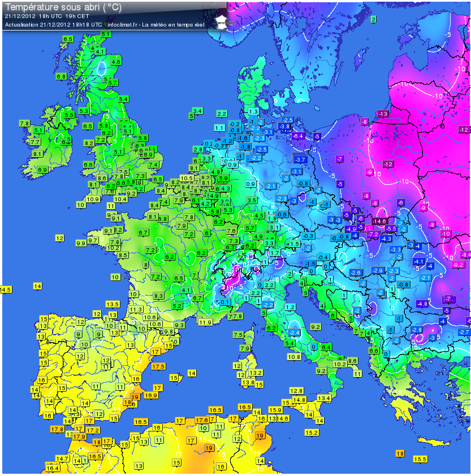This screenshot has width=471, height=476.
Task: Click the '3.4' label in the North Sea
Action: click(198, 111)
